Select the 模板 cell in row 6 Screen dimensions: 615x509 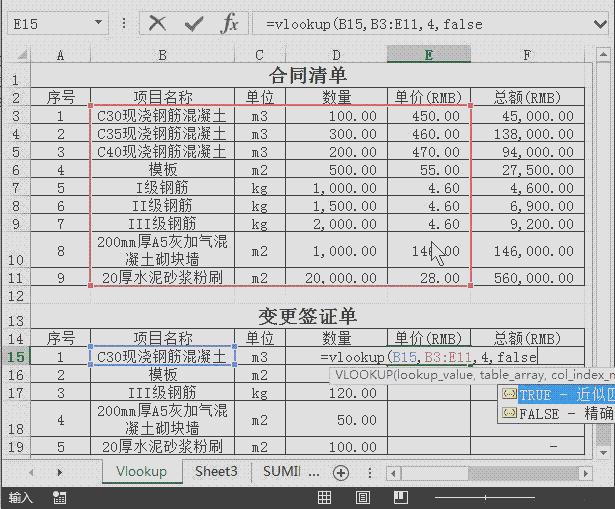tap(162, 170)
